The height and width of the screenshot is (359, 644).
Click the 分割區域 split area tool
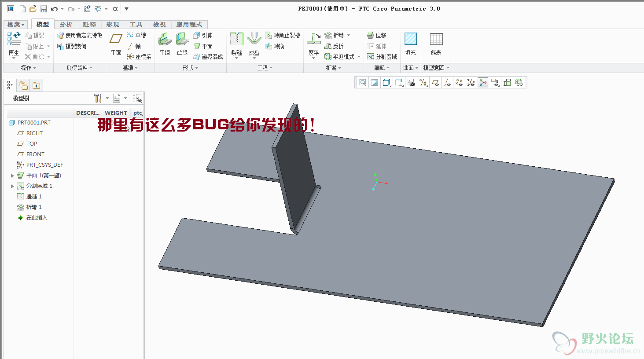click(382, 57)
